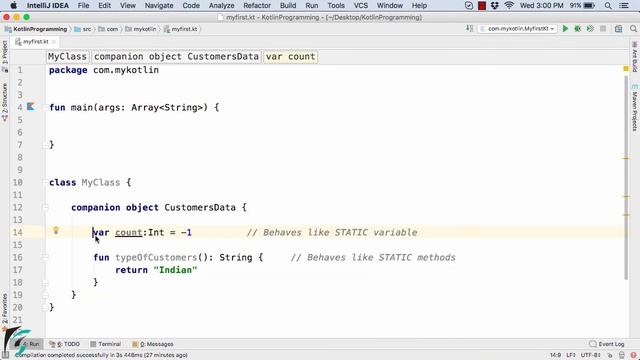The width and height of the screenshot is (640, 360).
Task: Click Dropbox icon in menu bar
Action: 495,6
